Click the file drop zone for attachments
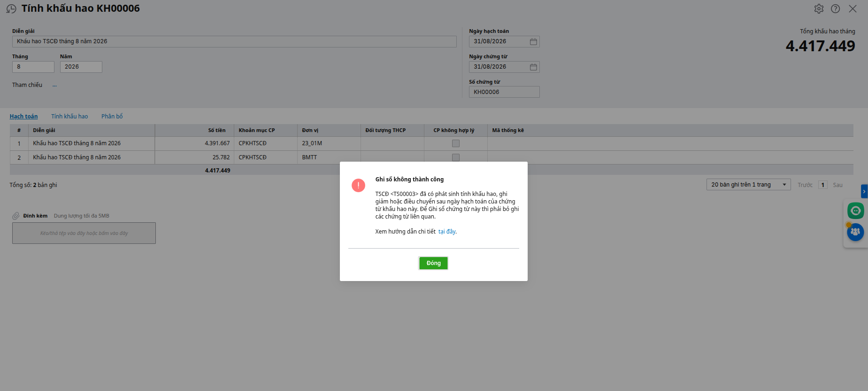The height and width of the screenshot is (391, 868). tap(84, 233)
